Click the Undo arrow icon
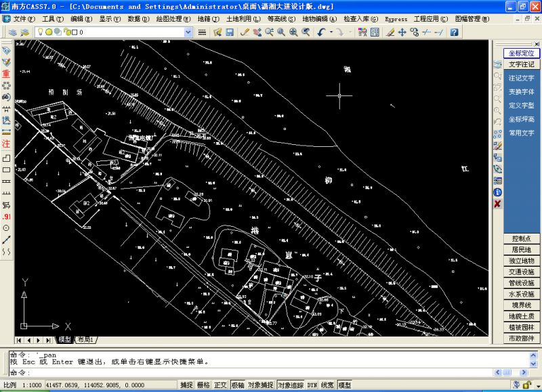The height and width of the screenshot is (392, 542). 321,32
